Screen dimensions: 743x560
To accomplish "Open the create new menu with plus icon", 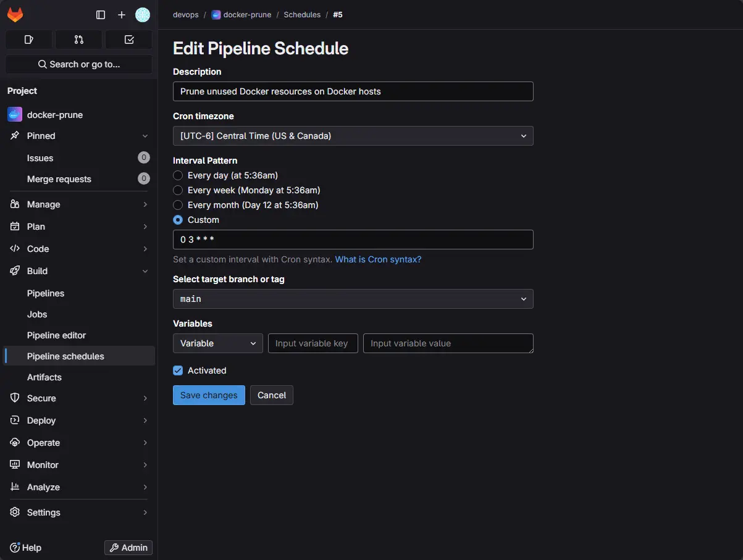I will coord(121,14).
